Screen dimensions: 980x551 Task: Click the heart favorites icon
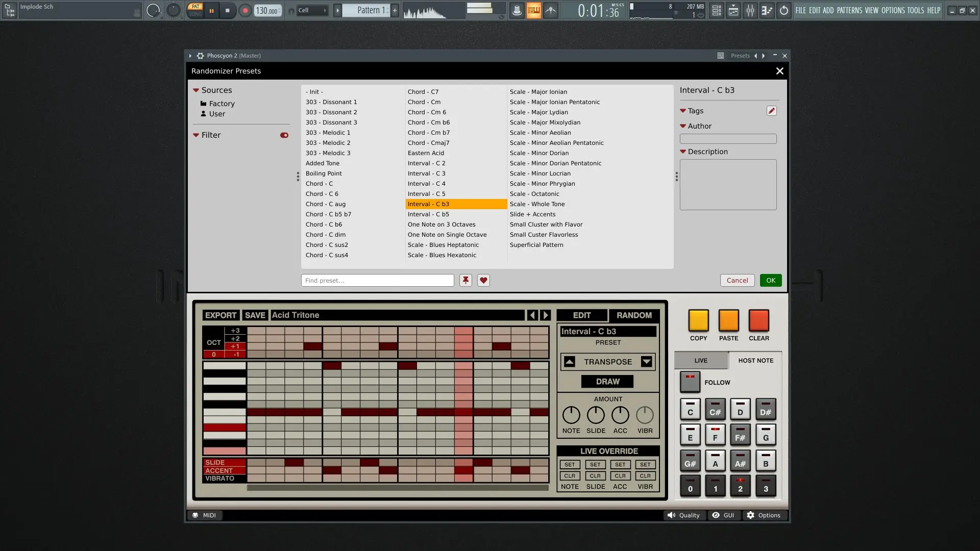click(483, 281)
